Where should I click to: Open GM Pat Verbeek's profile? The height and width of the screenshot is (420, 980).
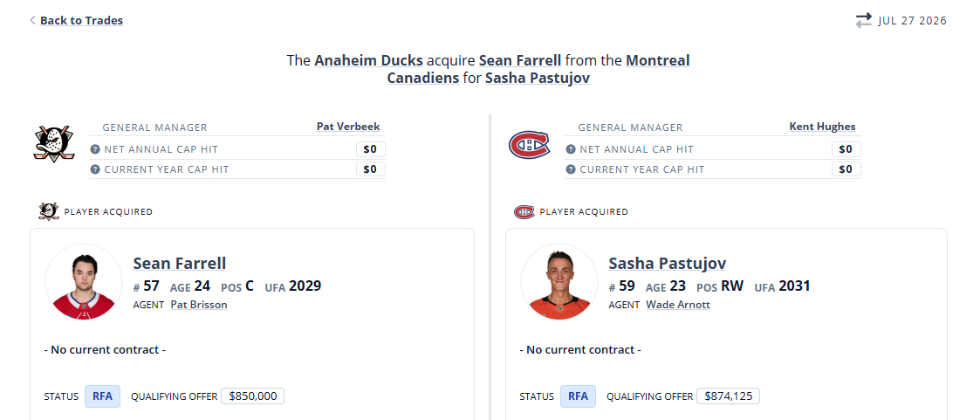(348, 127)
